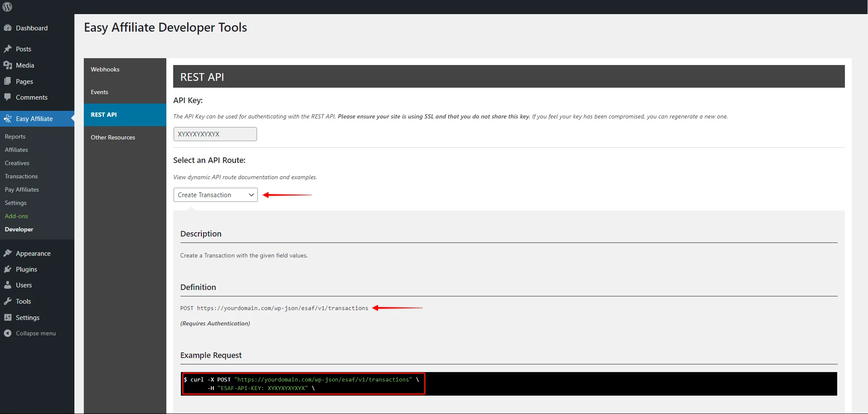Open the Affiliates submenu item
Image resolution: width=868 pixels, height=414 pixels.
(x=16, y=150)
